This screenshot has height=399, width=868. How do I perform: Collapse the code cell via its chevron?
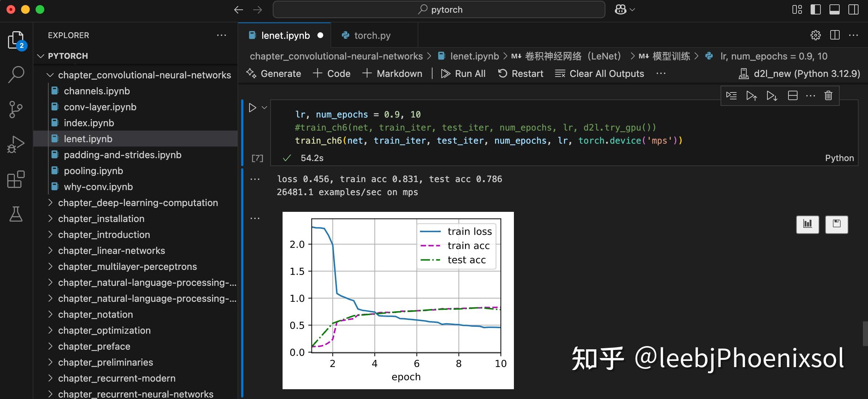pyautogui.click(x=264, y=107)
